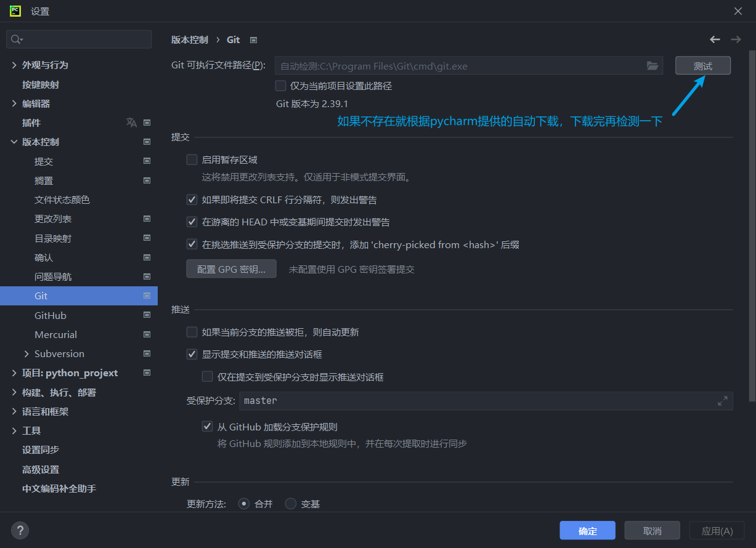Expand 语言和框架 section
Image resolution: width=756 pixels, height=548 pixels.
click(x=14, y=411)
